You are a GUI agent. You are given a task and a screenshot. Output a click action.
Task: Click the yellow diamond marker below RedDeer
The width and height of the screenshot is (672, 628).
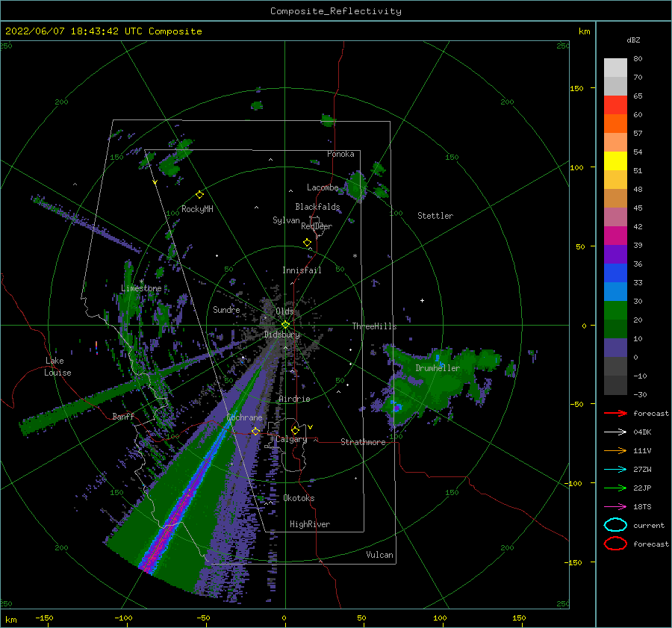pyautogui.click(x=307, y=243)
